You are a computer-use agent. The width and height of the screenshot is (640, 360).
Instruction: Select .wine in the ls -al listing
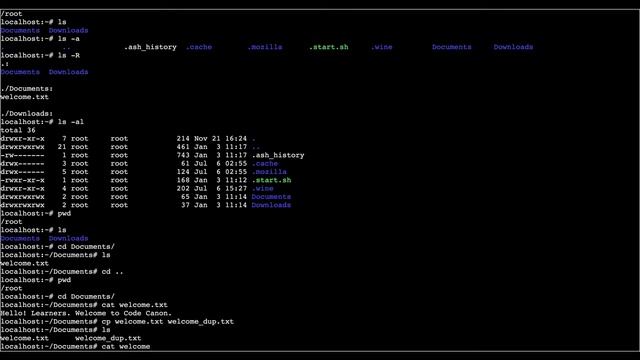click(262, 189)
